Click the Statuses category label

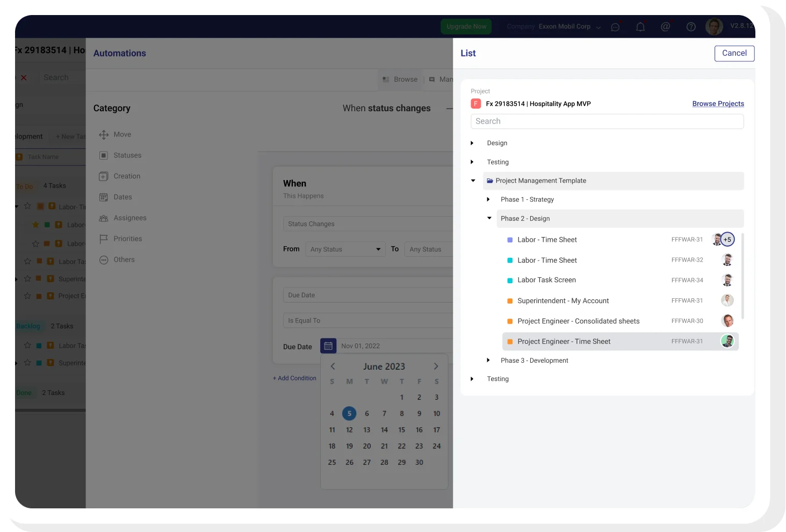point(128,155)
